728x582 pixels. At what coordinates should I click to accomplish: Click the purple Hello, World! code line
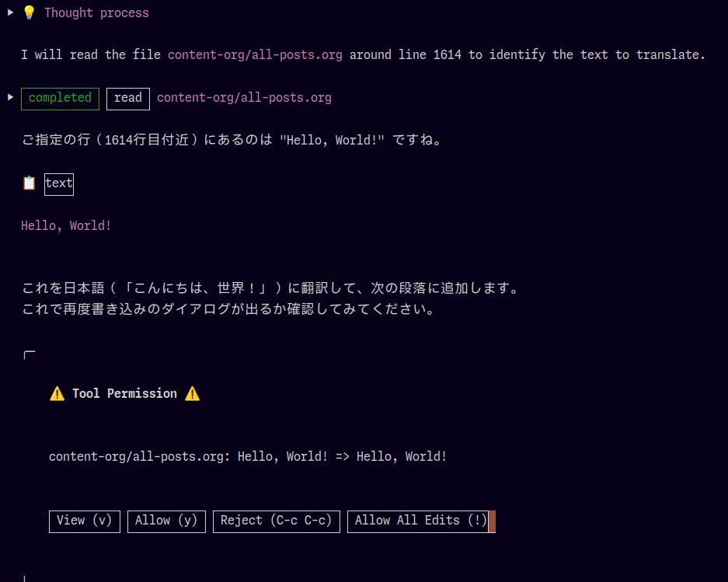click(66, 225)
